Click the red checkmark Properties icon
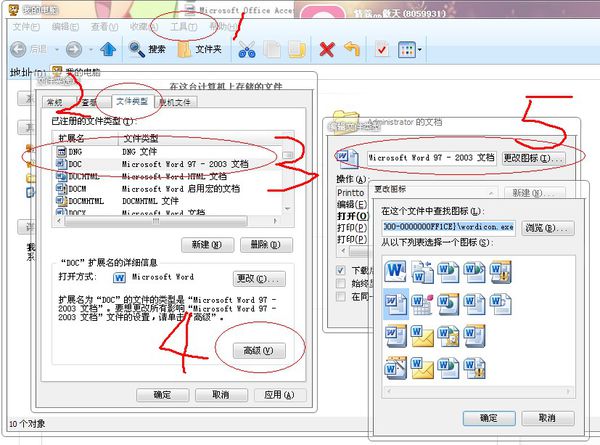This screenshot has width=600, height=445. pyautogui.click(x=382, y=49)
